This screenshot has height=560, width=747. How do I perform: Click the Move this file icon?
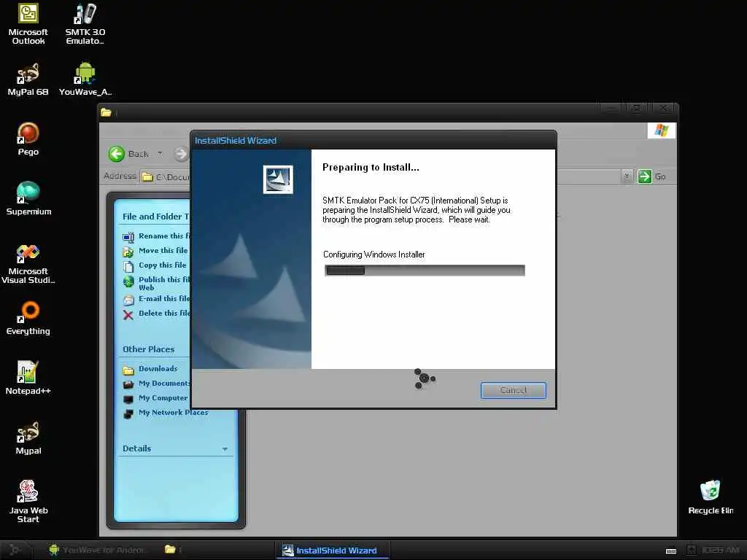[128, 252]
